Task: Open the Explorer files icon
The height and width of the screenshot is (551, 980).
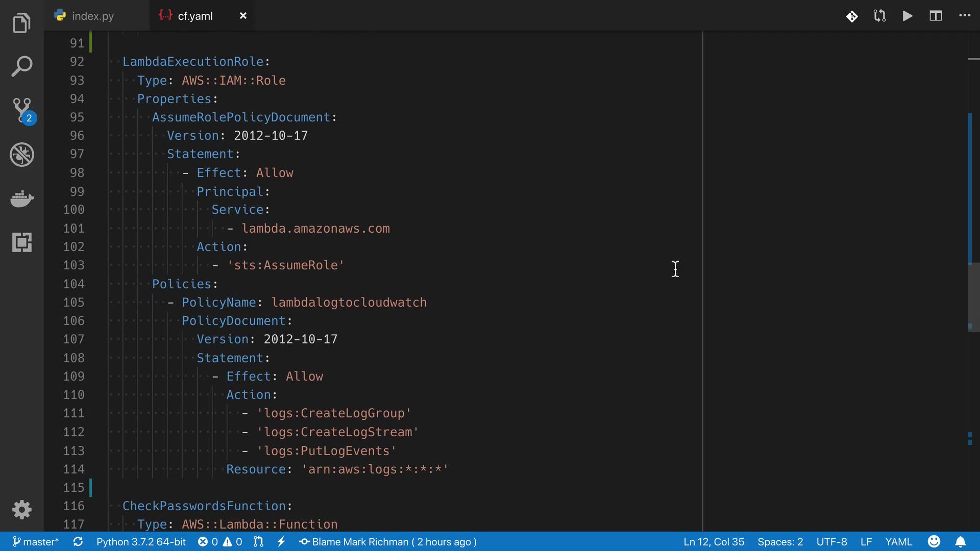Action: pos(21,23)
